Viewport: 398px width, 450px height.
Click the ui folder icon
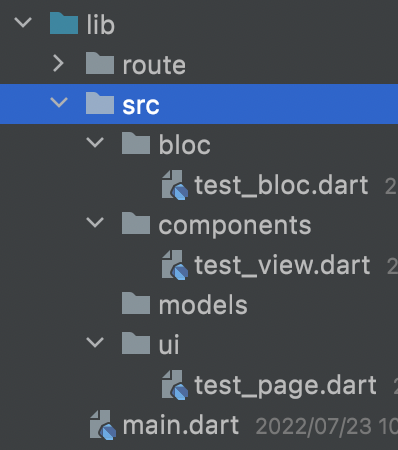[136, 343]
